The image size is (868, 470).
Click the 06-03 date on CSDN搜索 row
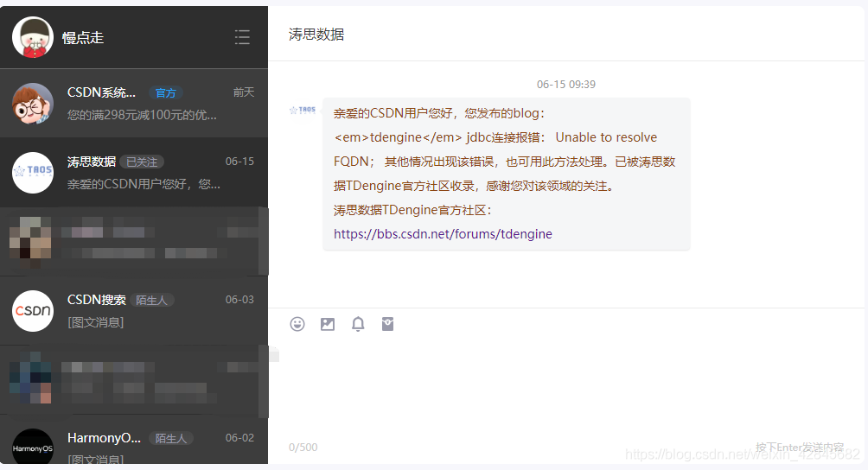239,300
